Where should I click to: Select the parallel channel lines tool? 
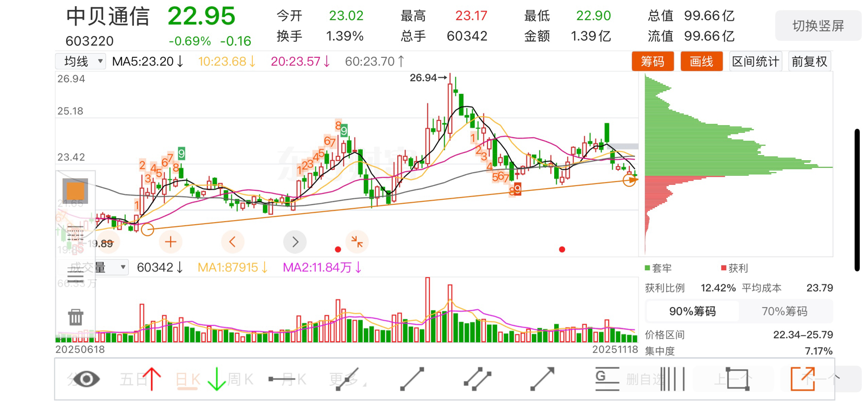pos(478,379)
